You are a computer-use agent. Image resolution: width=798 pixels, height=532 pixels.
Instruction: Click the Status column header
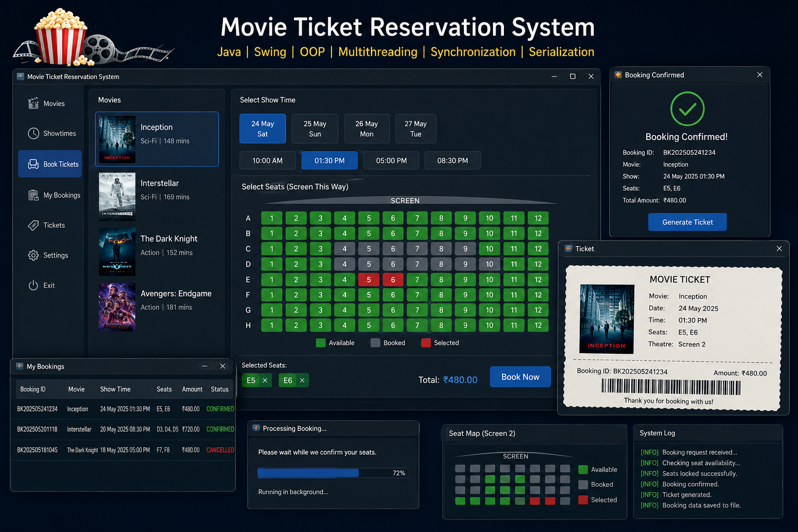tap(220, 389)
